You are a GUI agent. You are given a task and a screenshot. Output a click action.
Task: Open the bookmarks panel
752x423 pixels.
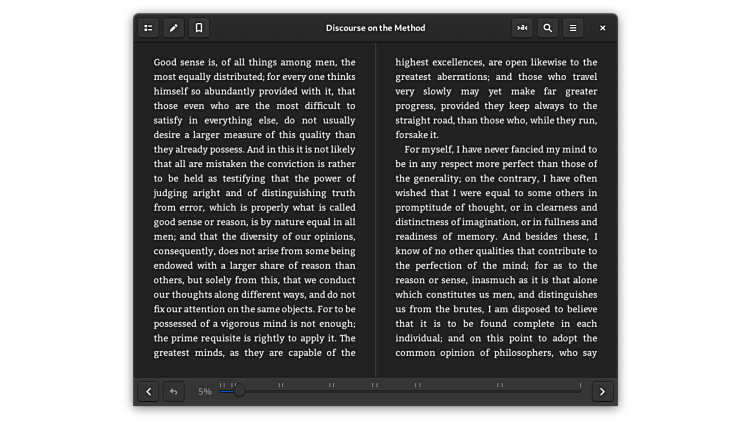tap(199, 28)
